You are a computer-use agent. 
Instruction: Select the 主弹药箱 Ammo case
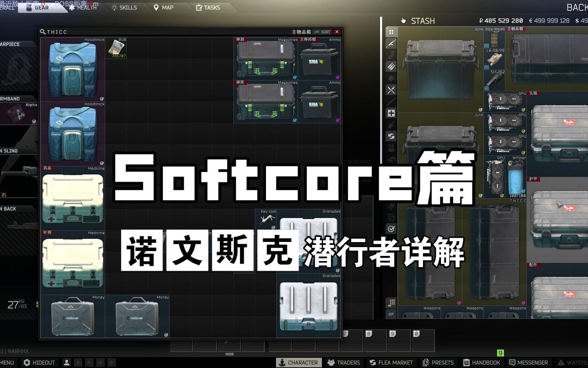[x=320, y=59]
